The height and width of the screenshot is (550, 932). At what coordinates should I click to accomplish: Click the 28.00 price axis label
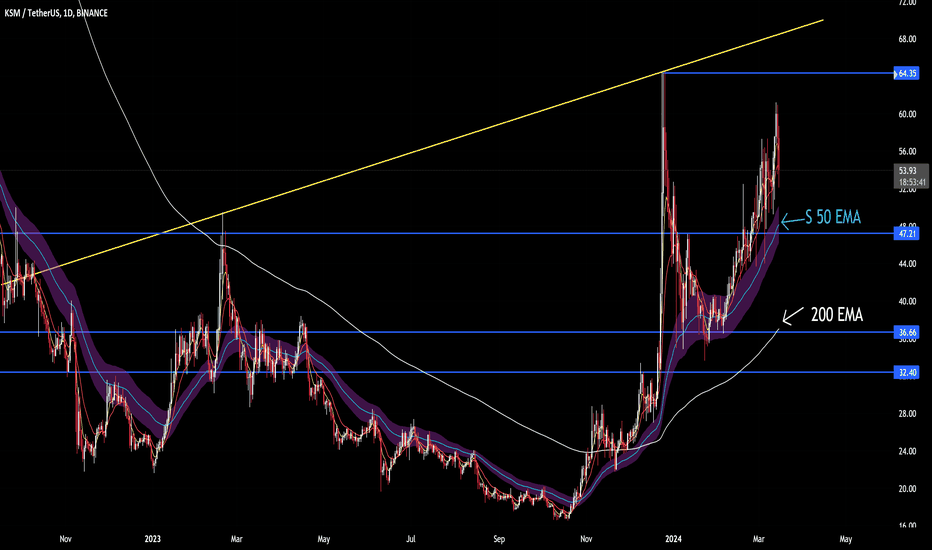907,414
